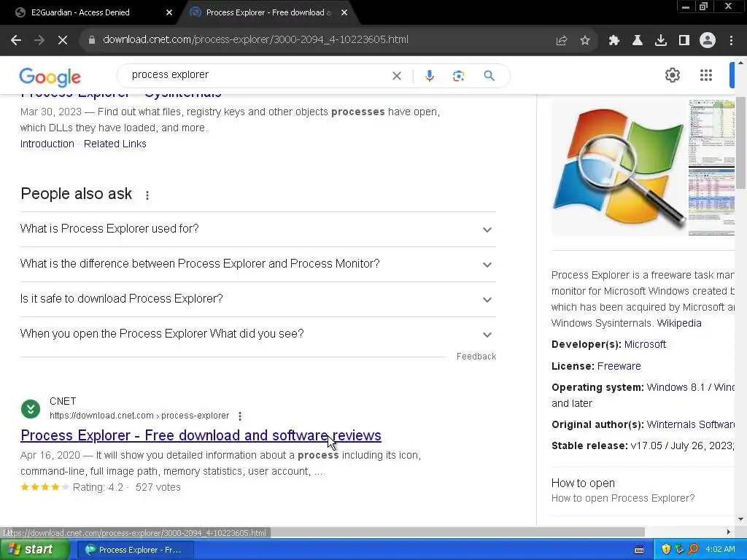Screen dimensions: 747x560
Task: Open the Downloads icon in toolbar
Action: click(660, 41)
